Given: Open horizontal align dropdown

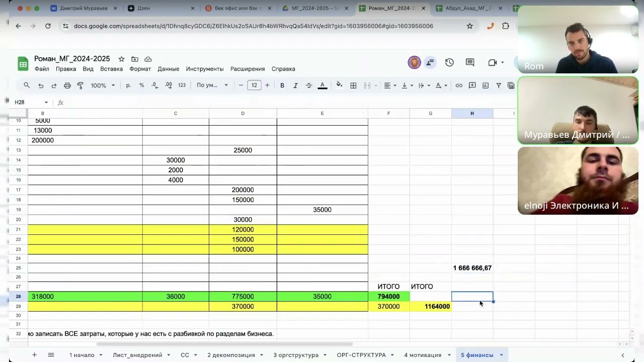Looking at the screenshot, I should tap(390, 85).
